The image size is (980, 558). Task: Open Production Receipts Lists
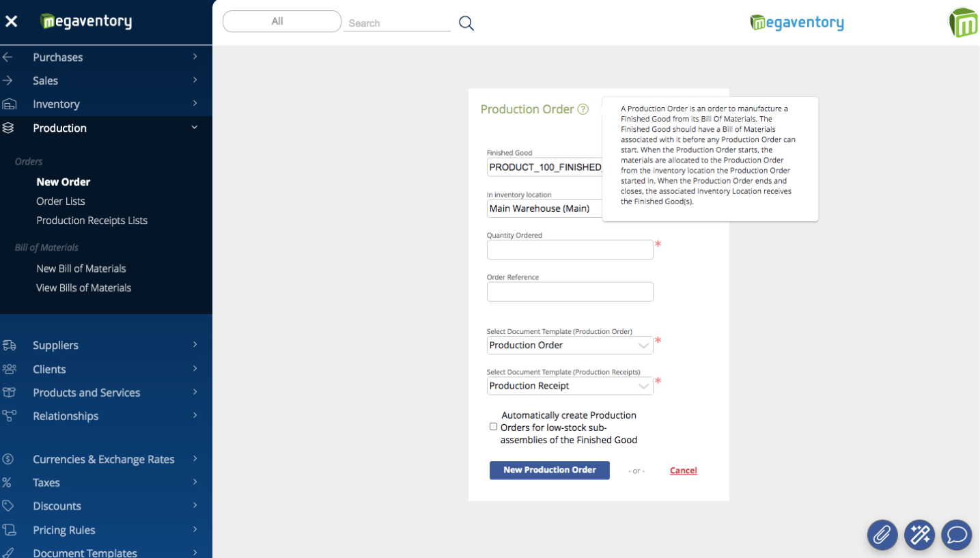pyautogui.click(x=92, y=220)
